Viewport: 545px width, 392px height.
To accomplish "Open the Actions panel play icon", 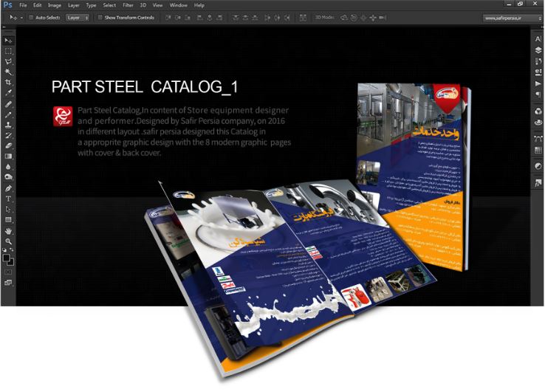I will [538, 84].
